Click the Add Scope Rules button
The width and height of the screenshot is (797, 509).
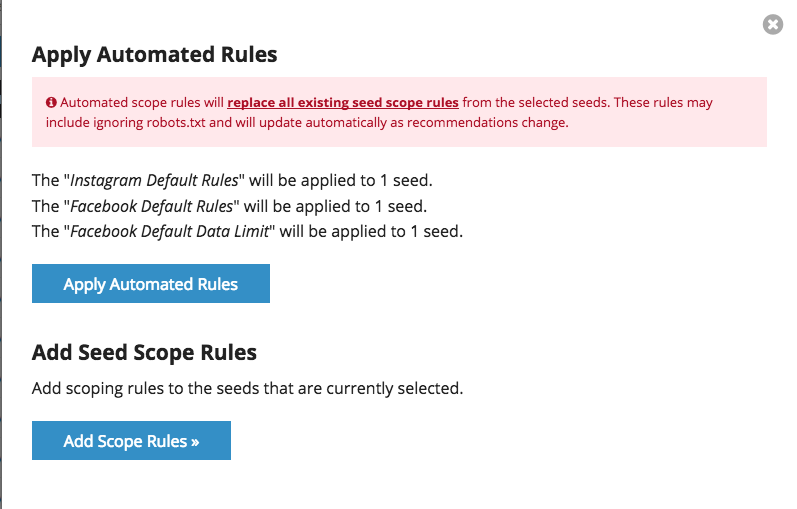131,441
